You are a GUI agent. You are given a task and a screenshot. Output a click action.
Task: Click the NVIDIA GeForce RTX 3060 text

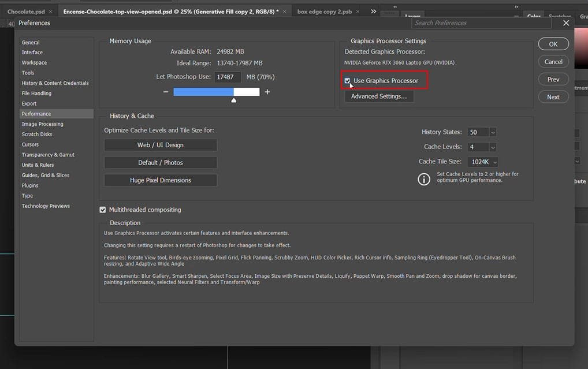click(x=399, y=62)
